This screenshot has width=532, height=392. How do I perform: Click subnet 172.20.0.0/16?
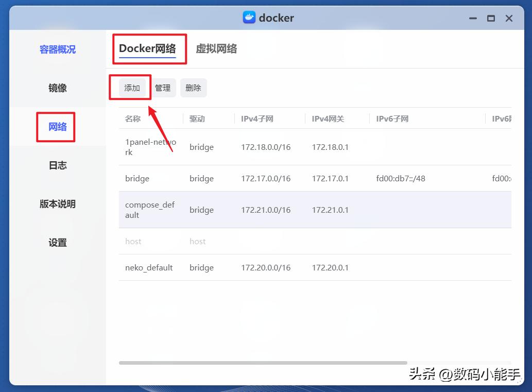click(x=266, y=268)
